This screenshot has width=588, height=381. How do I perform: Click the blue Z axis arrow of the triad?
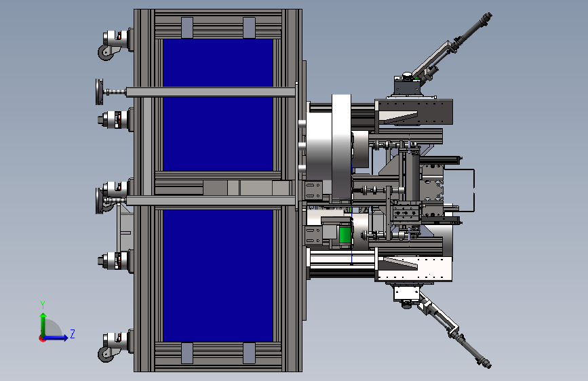56,338
